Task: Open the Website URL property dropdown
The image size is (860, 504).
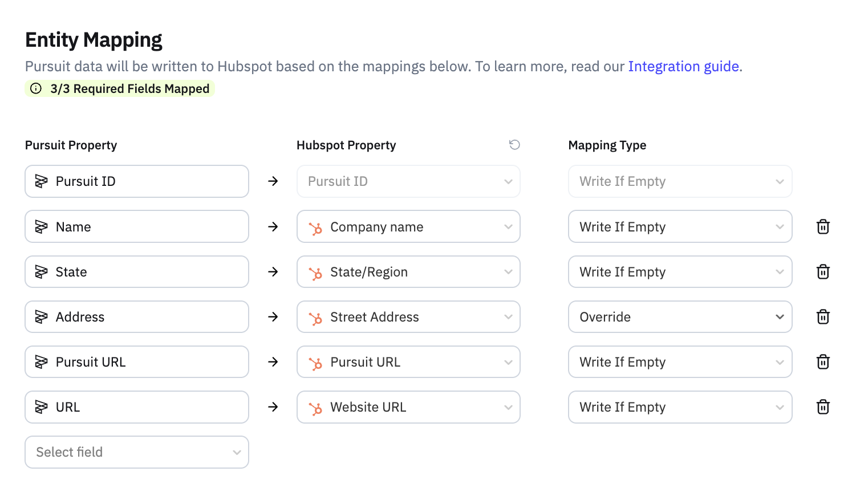Action: (x=408, y=407)
